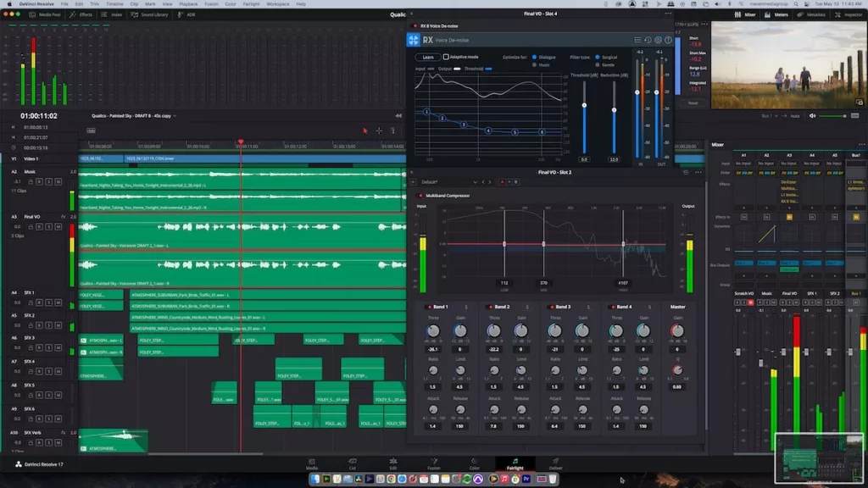Click the rewind arrows above the timeline
This screenshot has height=488, width=868.
398,115
